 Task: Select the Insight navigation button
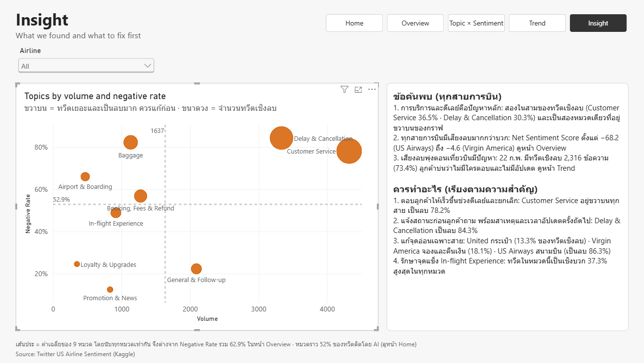pos(598,23)
